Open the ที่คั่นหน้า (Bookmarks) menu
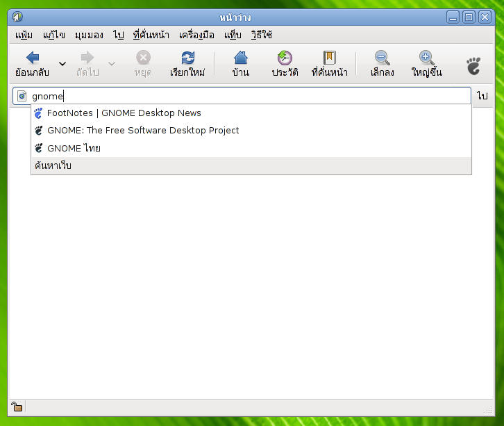 151,35
